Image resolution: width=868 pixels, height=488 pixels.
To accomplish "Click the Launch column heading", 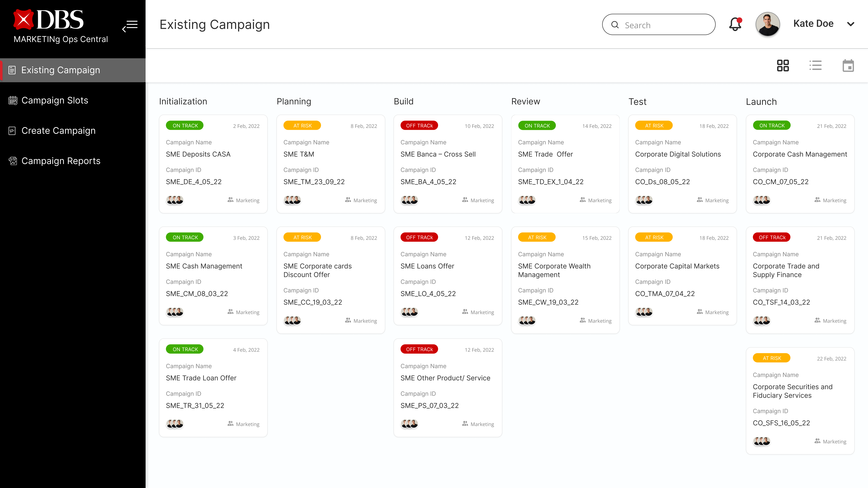I will tap(761, 102).
